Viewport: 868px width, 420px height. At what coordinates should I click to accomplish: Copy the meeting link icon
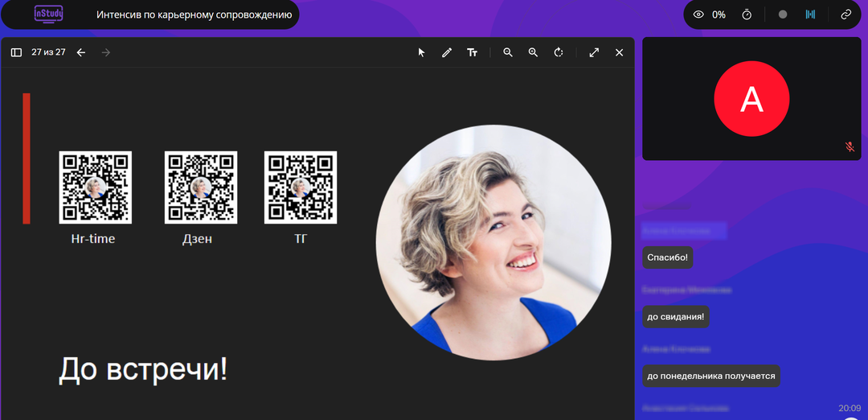point(845,14)
